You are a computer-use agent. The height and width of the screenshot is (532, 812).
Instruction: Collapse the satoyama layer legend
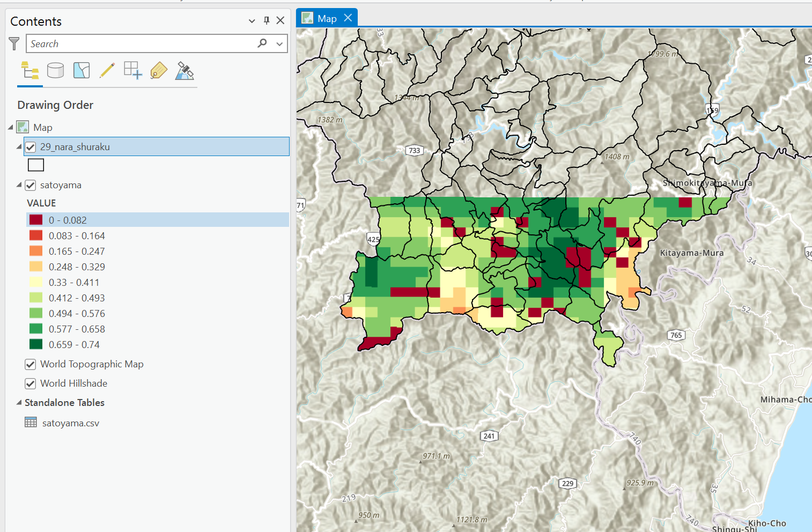coord(19,184)
